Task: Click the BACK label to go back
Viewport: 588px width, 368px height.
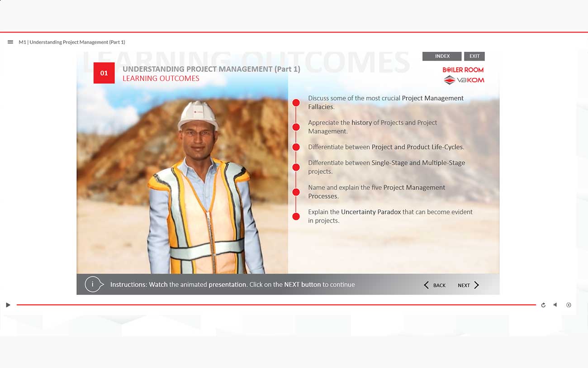Action: 439,285
